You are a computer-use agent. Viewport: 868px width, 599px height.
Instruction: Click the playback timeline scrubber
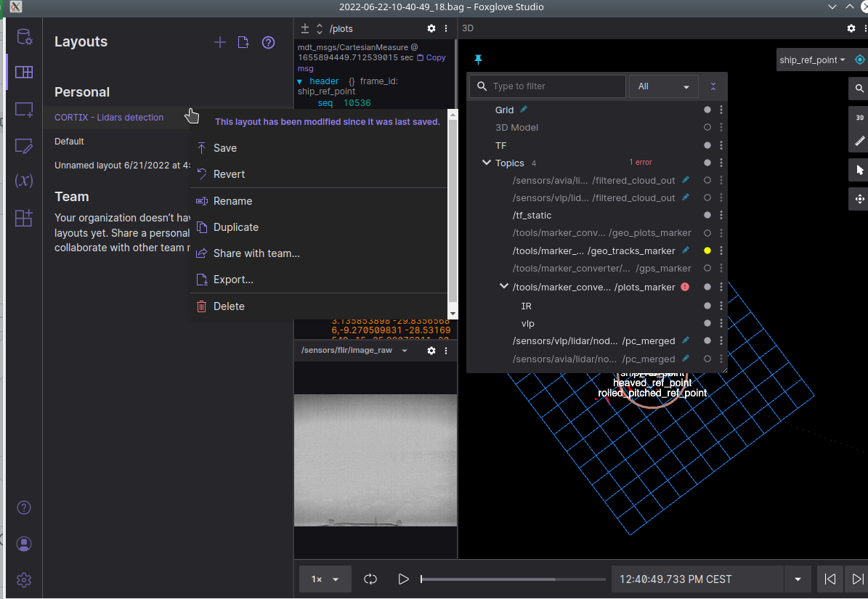[x=513, y=579]
